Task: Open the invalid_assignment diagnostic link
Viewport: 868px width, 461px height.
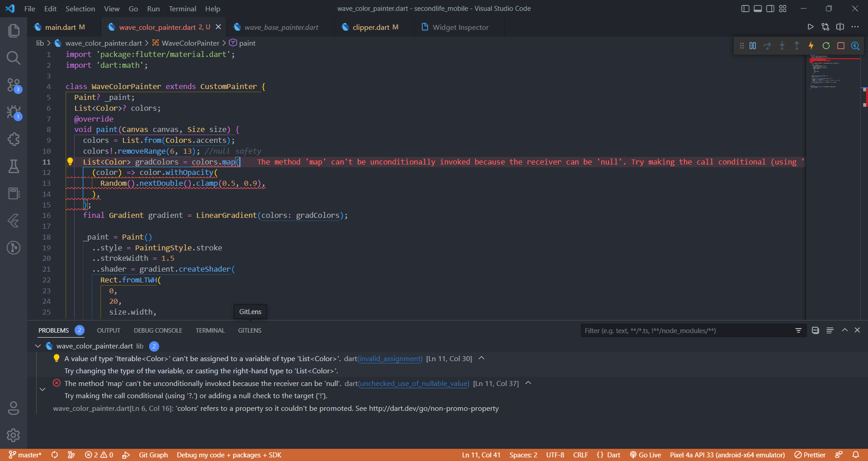Action: 390,358
